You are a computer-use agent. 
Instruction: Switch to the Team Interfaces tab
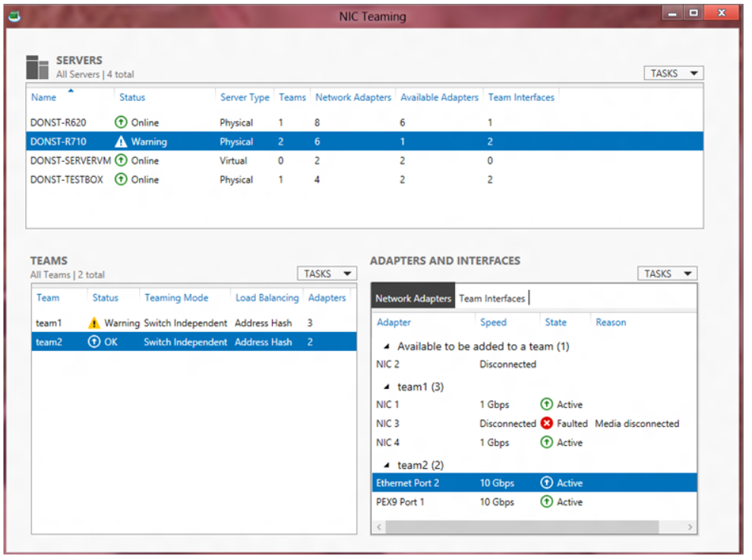tap(491, 299)
